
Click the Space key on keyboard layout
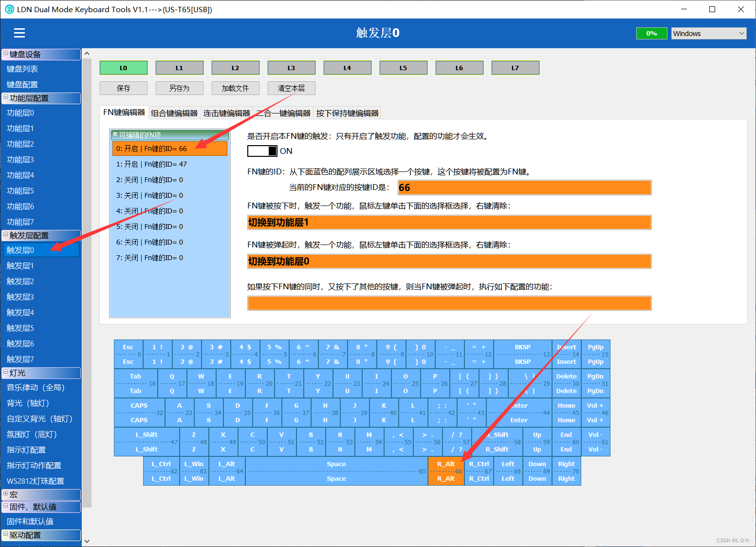[x=336, y=471]
